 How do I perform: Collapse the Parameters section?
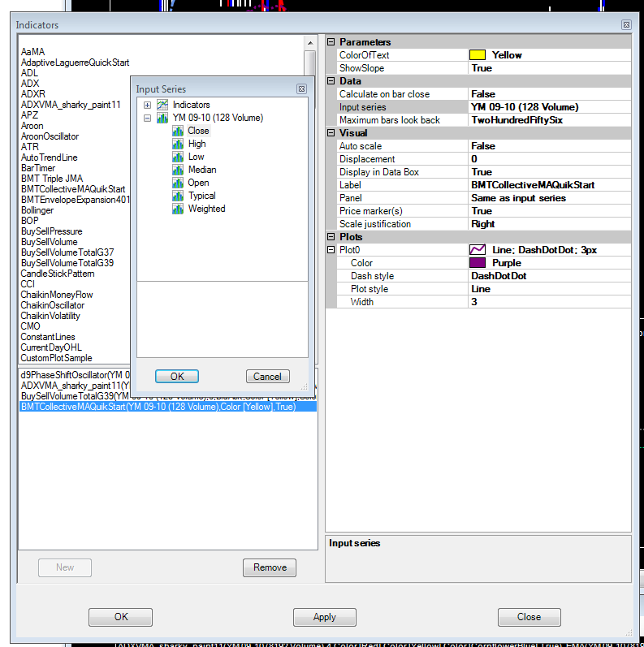pos(331,41)
